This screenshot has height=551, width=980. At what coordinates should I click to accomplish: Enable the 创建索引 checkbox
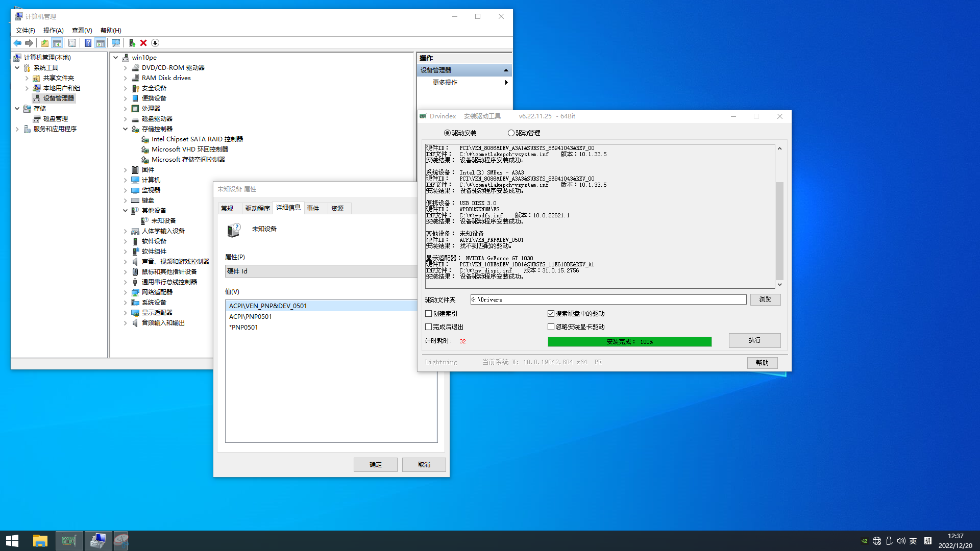click(429, 314)
